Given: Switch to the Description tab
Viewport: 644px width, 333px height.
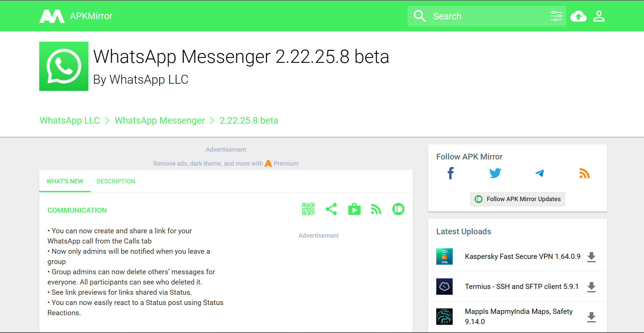Looking at the screenshot, I should click(116, 181).
